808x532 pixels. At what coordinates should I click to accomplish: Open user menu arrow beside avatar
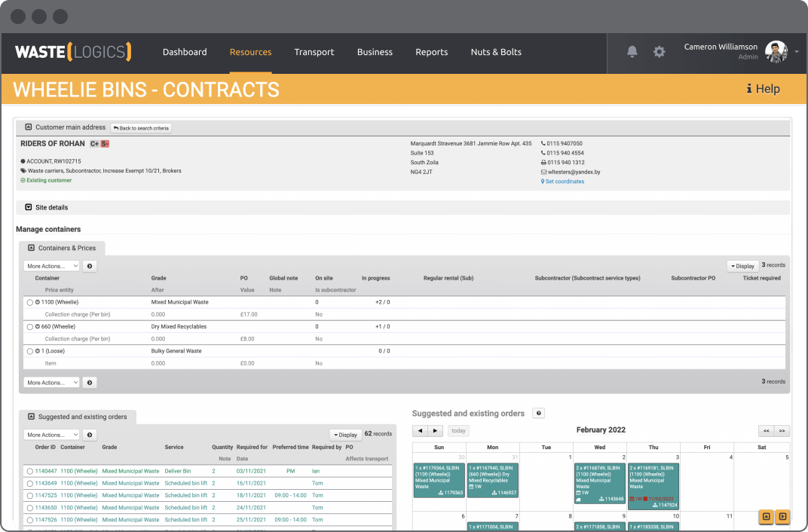click(797, 51)
